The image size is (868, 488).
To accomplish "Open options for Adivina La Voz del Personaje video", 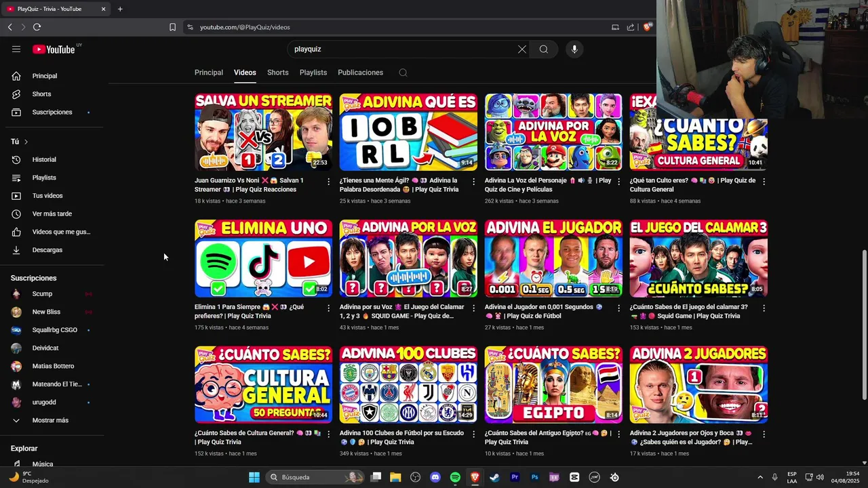I will (x=618, y=182).
